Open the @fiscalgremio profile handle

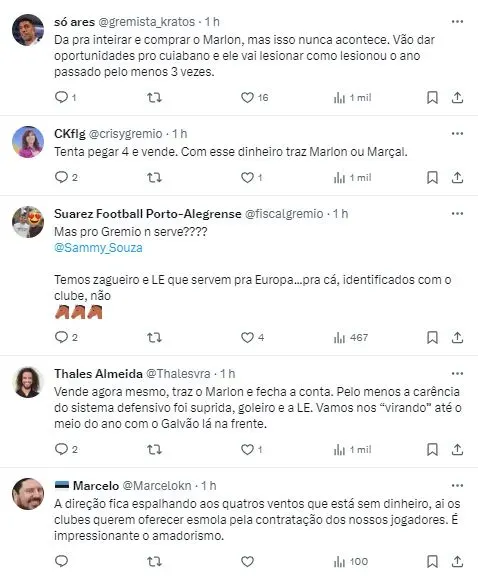(x=284, y=214)
